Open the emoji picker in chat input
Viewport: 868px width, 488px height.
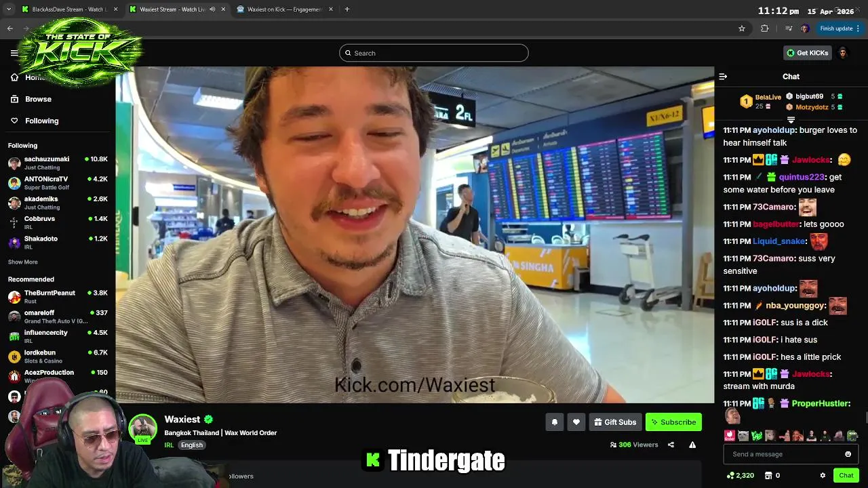(848, 454)
